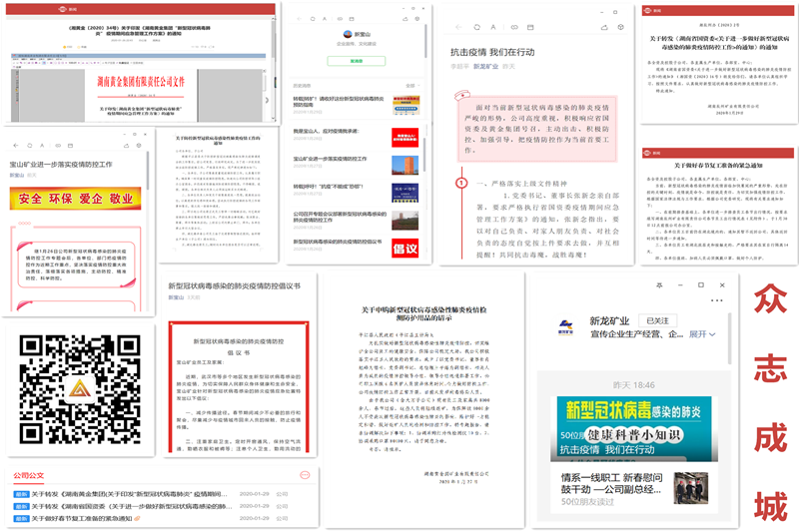Refresh the 新宝山 account page
799x532 pixels.
point(313,19)
